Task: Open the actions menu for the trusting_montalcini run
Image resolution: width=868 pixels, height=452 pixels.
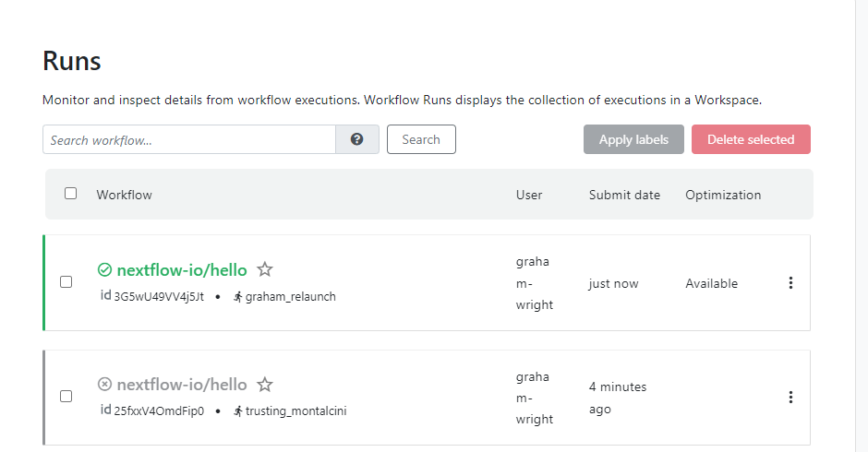Action: point(790,397)
